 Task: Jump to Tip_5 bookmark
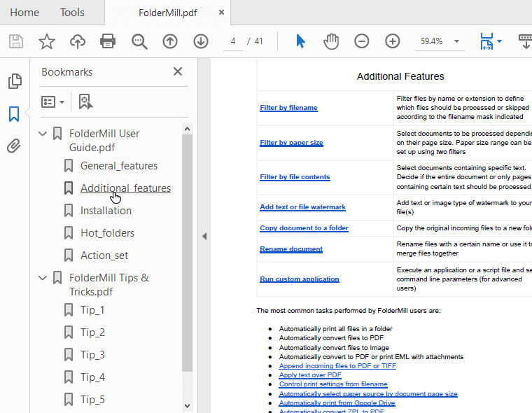[92, 400]
